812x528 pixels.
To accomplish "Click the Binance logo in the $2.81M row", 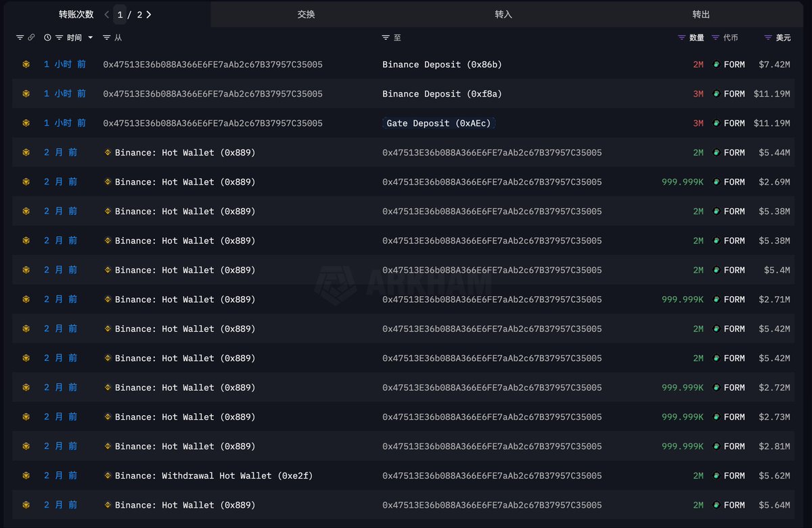I will (108, 446).
